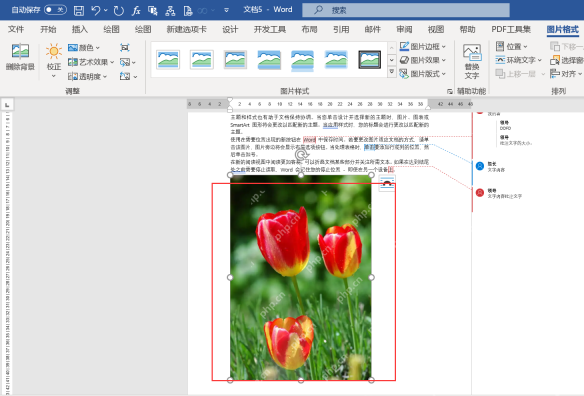Open the 帮助 Help tab

click(467, 29)
